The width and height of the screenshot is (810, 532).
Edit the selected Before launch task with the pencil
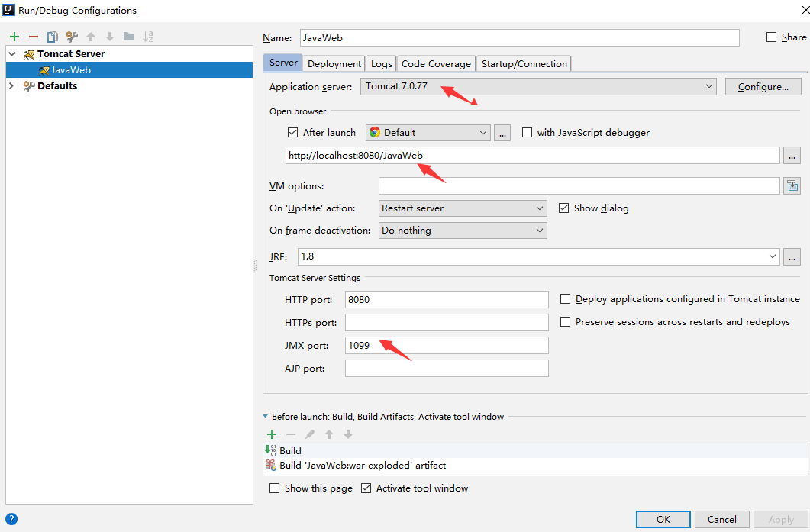tap(310, 434)
